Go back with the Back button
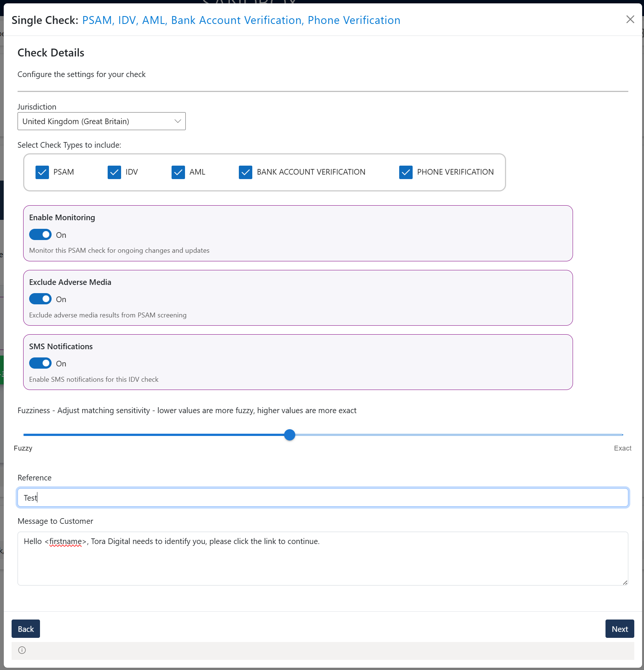The image size is (644, 670). [x=26, y=629]
